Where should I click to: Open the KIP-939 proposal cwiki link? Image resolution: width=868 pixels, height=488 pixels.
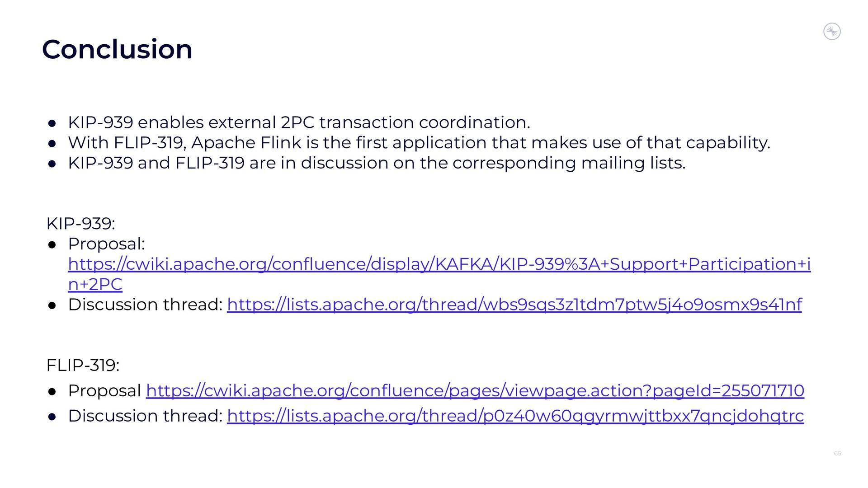coord(439,264)
